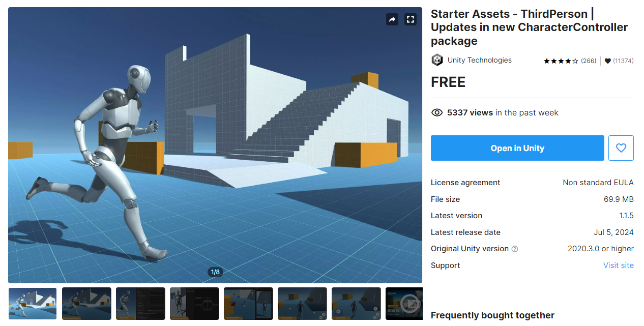The width and height of the screenshot is (644, 326).
Task: Click the star rating icons
Action: 561,61
